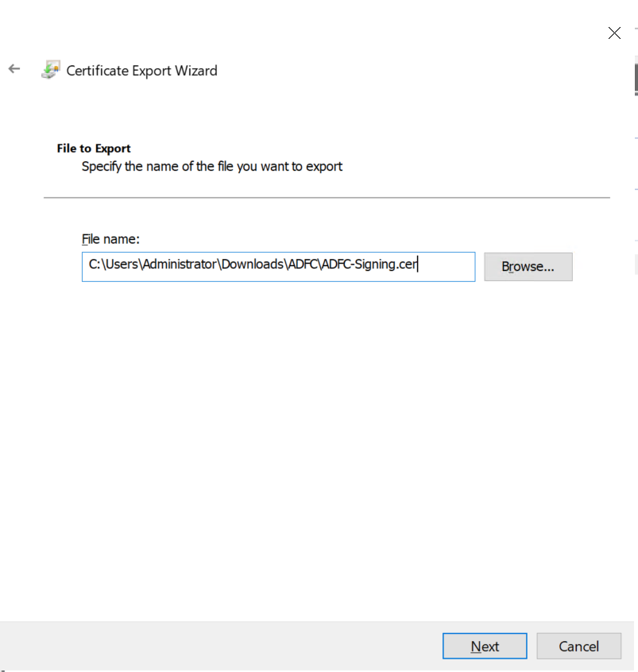
Task: Place cursor on 'Administrator' in the file path
Action: point(180,265)
